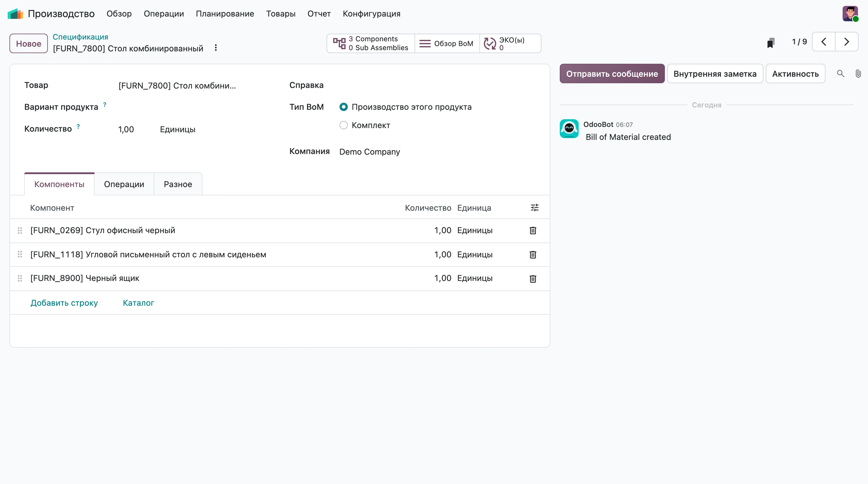Go to next record arrow
Screen dimensions: 868x484
pyautogui.click(x=846, y=42)
